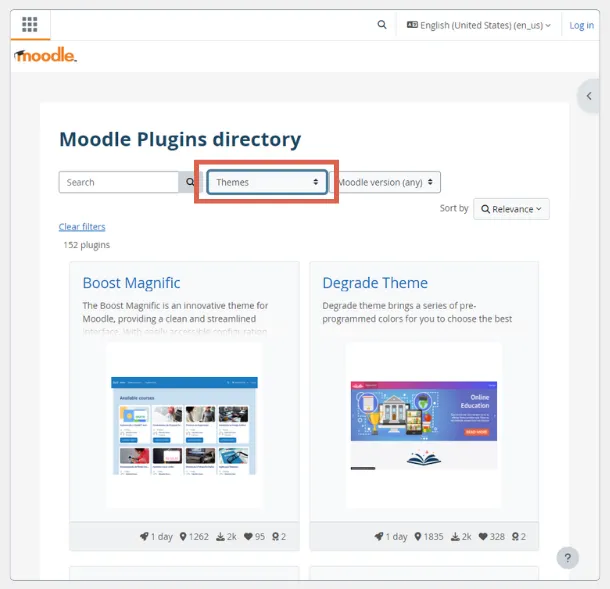Open the English (United States) language menu

(x=479, y=25)
